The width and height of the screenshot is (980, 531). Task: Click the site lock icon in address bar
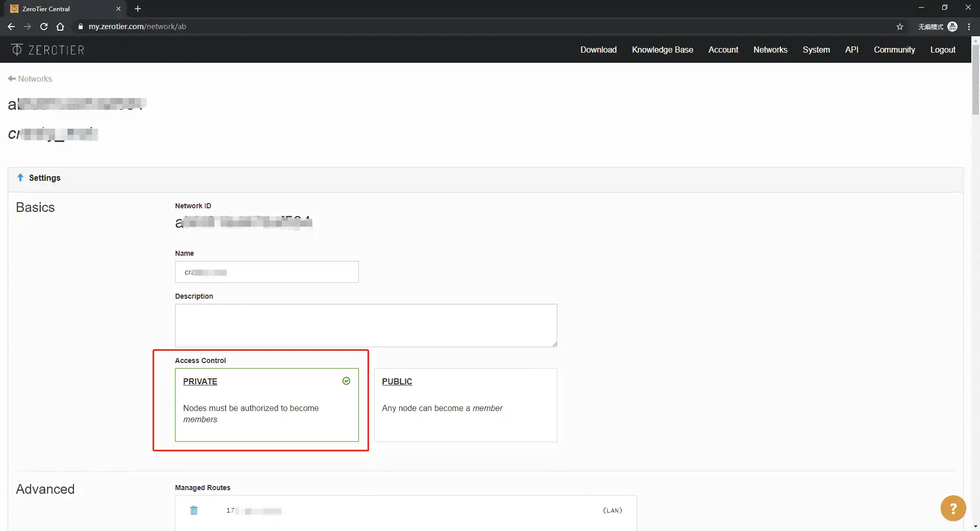click(x=81, y=27)
